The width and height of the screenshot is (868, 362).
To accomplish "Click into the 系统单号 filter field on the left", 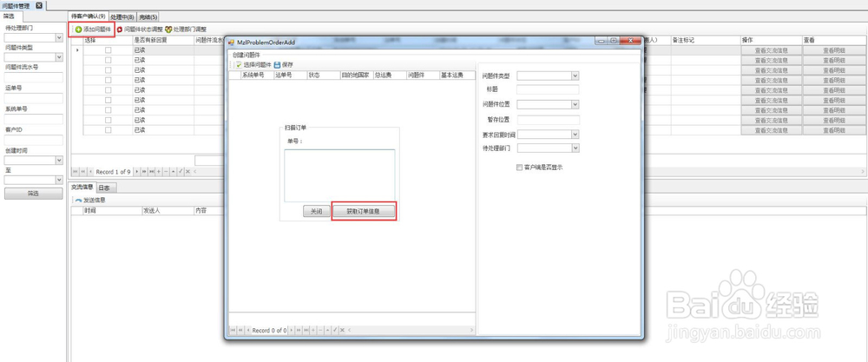I will (x=33, y=118).
